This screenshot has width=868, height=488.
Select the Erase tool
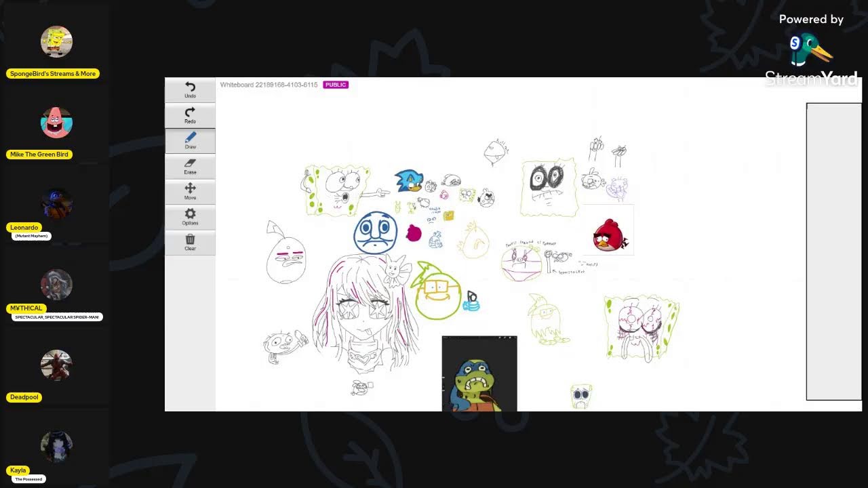coord(190,166)
